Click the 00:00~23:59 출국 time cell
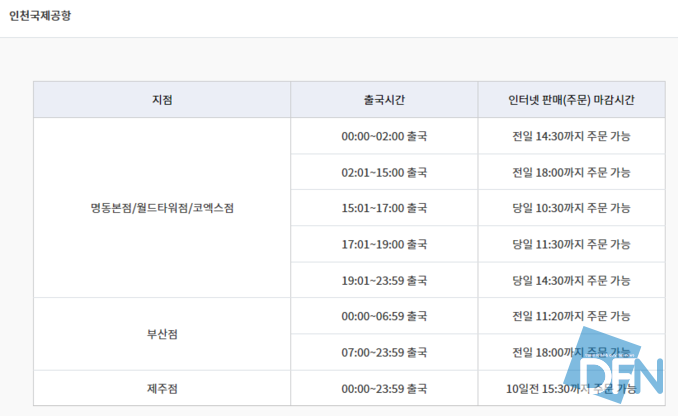 (x=384, y=388)
